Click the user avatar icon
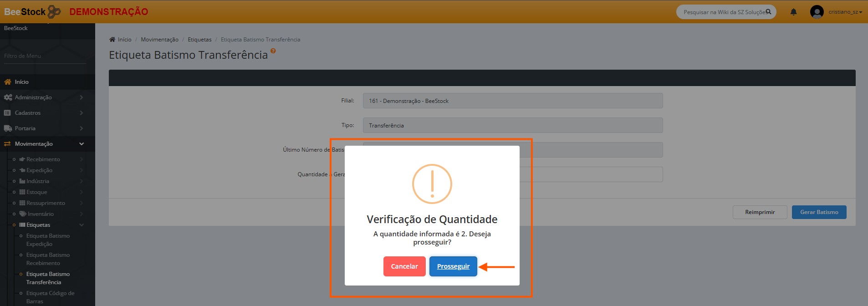This screenshot has width=868, height=306. pyautogui.click(x=817, y=12)
